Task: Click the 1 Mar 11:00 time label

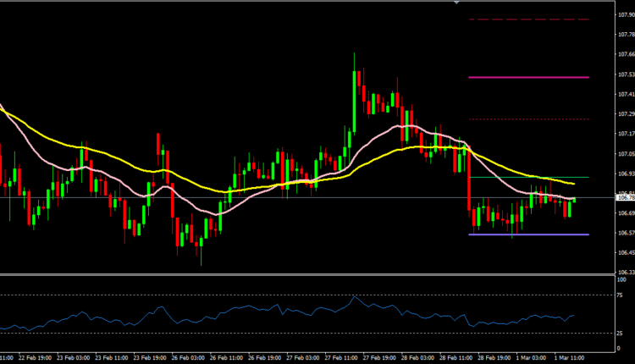Action: coord(567,359)
